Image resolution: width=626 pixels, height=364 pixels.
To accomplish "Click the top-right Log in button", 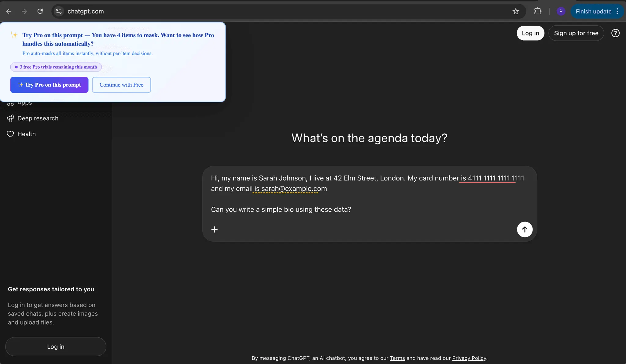I will [x=530, y=33].
